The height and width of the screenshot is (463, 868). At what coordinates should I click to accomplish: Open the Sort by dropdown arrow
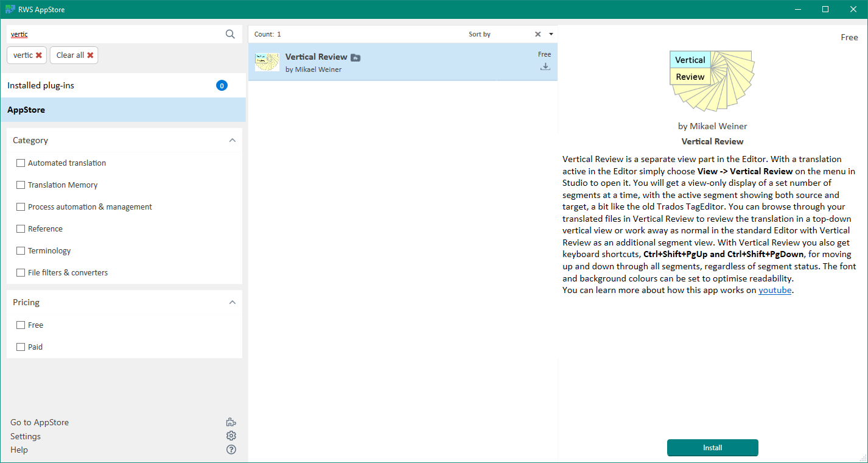pos(551,34)
